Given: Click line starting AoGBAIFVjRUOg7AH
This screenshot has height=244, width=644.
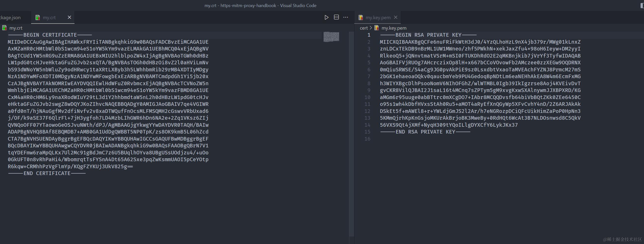Looking at the screenshot, I should 480,63.
